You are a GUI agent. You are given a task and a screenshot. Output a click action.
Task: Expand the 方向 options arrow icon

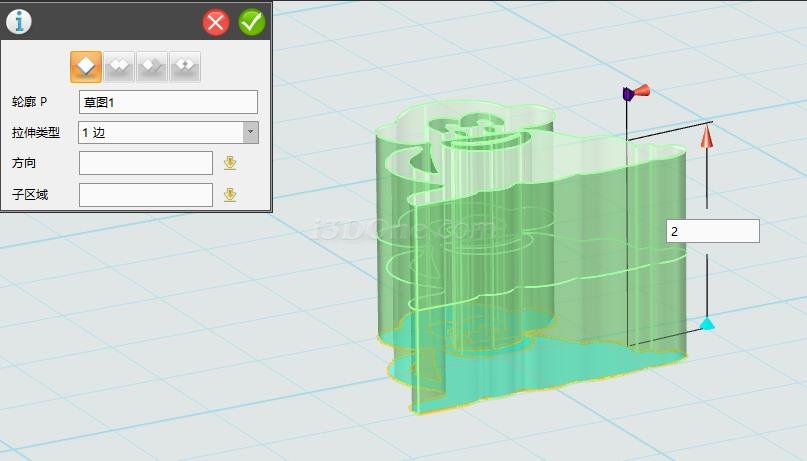pyautogui.click(x=230, y=163)
